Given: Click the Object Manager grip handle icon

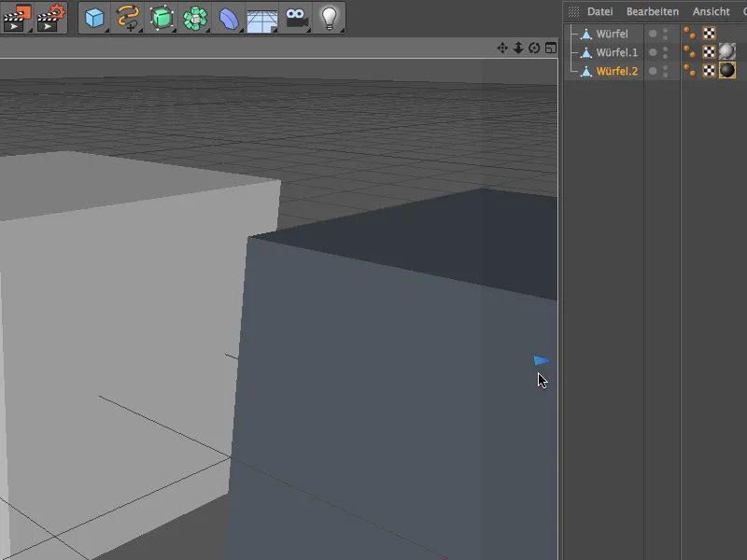Looking at the screenshot, I should [x=573, y=11].
